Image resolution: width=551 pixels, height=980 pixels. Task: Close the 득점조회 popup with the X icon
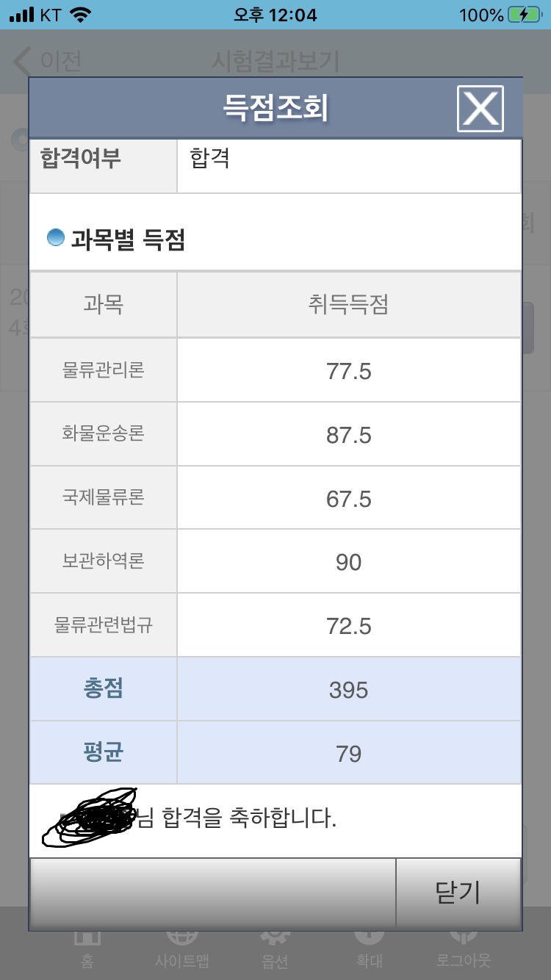tap(480, 109)
